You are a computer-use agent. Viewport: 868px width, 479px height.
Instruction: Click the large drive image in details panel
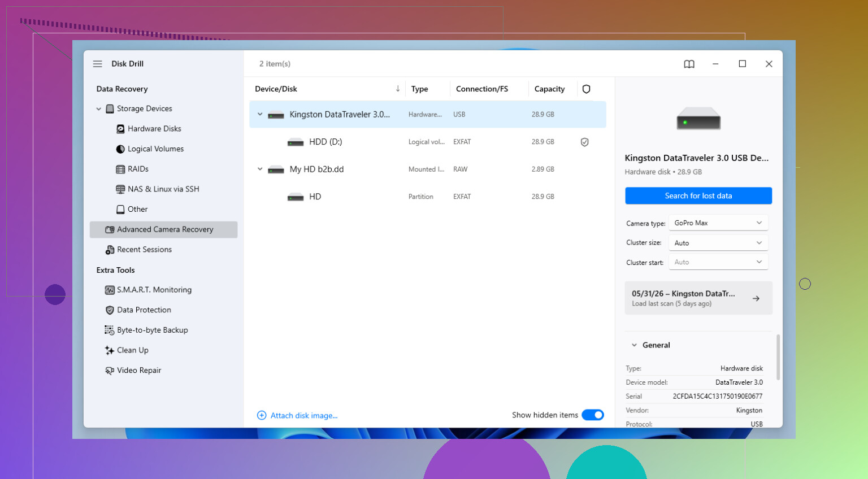pos(698,119)
